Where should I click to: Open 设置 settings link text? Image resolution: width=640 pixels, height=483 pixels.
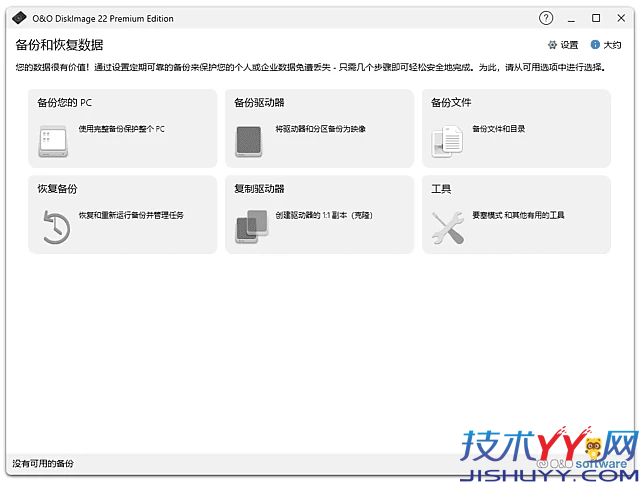tap(569, 45)
